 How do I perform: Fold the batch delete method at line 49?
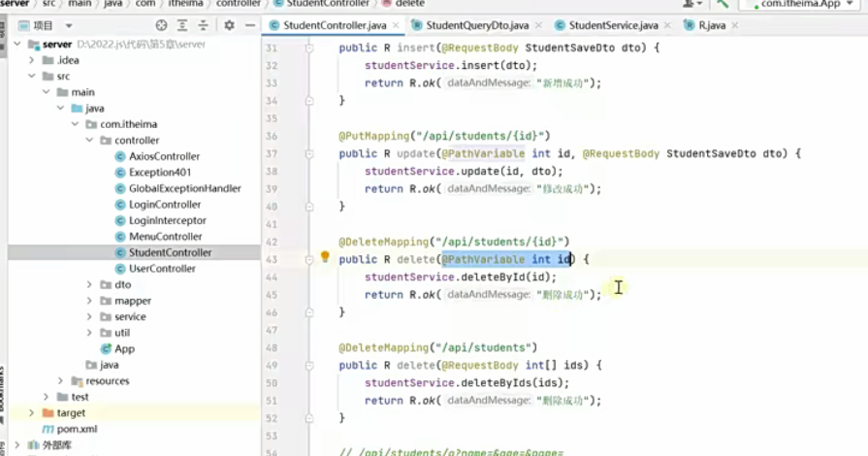(309, 366)
